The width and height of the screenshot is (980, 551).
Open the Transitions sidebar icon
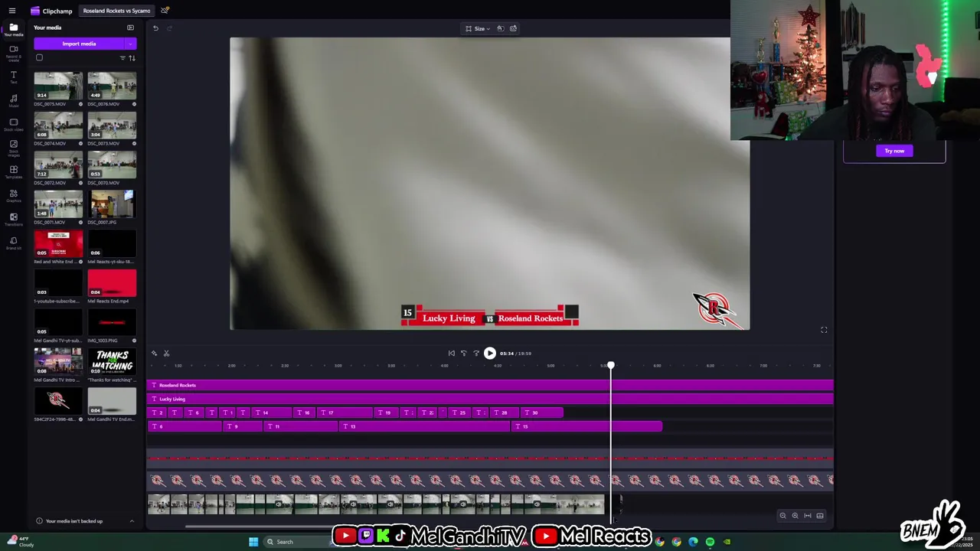(x=13, y=219)
